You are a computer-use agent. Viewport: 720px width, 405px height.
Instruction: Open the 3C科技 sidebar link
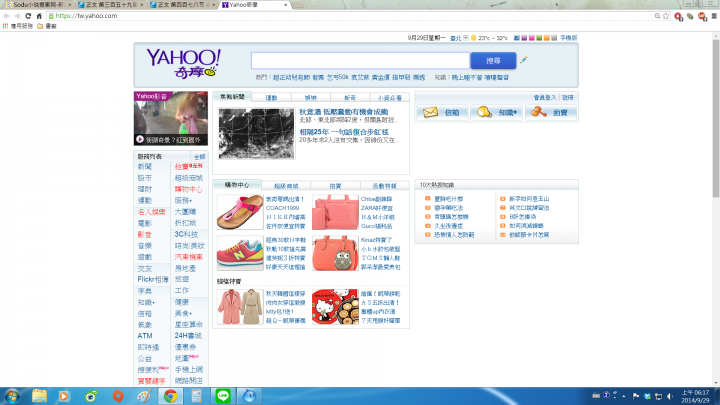click(x=186, y=234)
